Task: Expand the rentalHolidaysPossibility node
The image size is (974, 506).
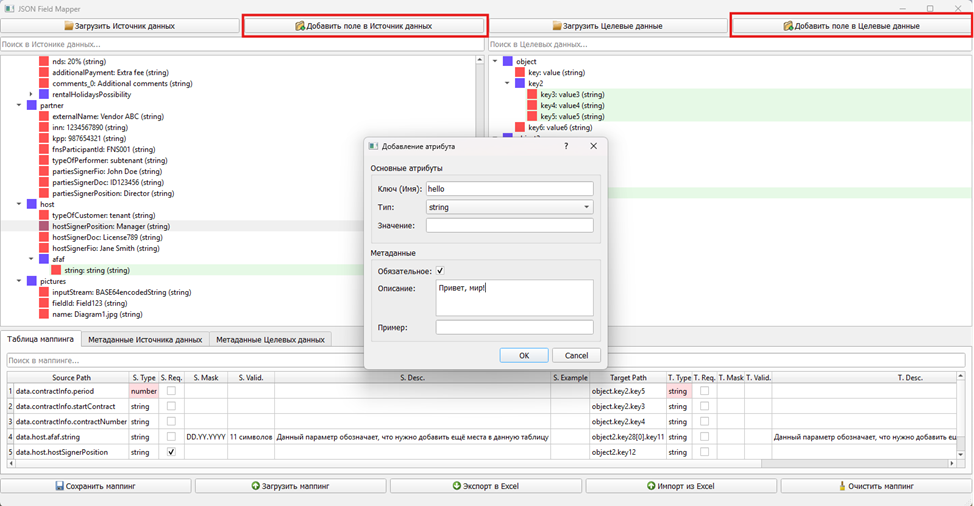Action: pyautogui.click(x=32, y=94)
